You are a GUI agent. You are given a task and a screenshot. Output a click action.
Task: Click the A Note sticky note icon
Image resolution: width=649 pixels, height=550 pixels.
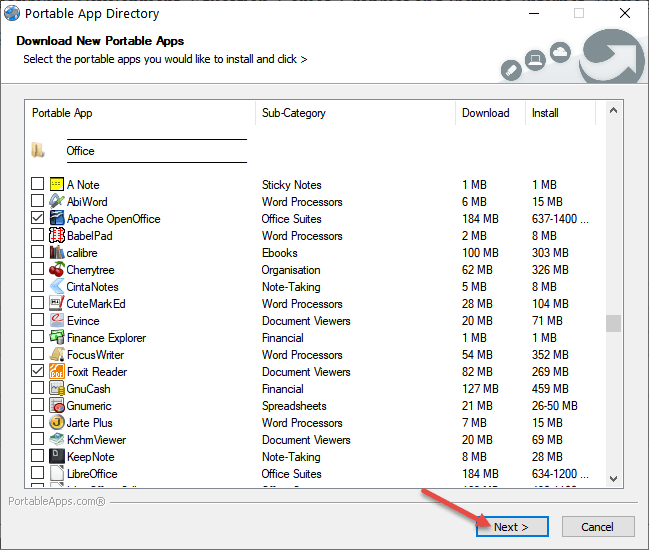pos(57,184)
